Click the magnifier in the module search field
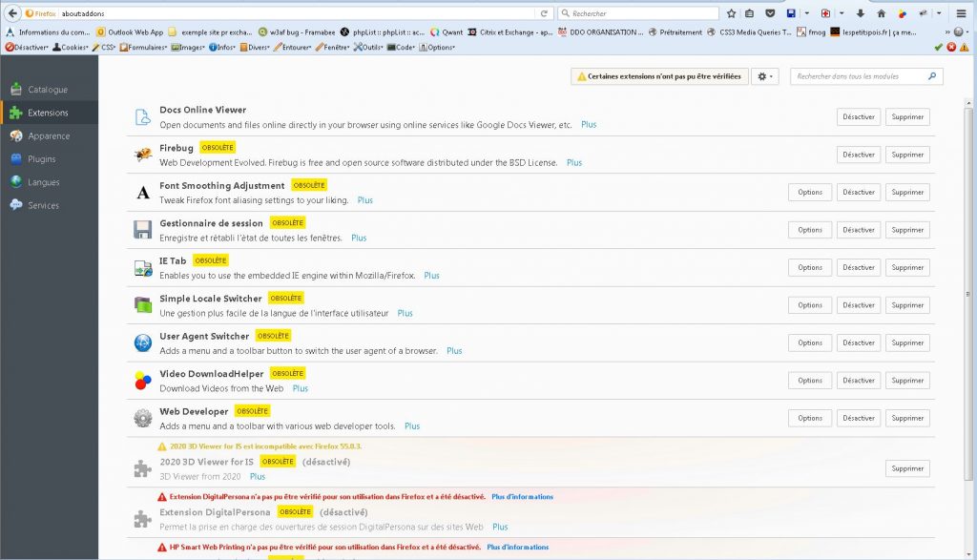Image resolution: width=977 pixels, height=560 pixels. (931, 76)
